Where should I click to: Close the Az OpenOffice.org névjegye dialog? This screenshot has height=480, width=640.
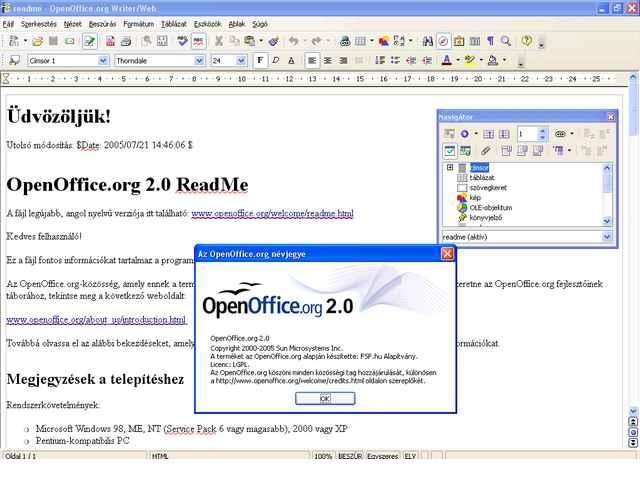click(x=447, y=254)
